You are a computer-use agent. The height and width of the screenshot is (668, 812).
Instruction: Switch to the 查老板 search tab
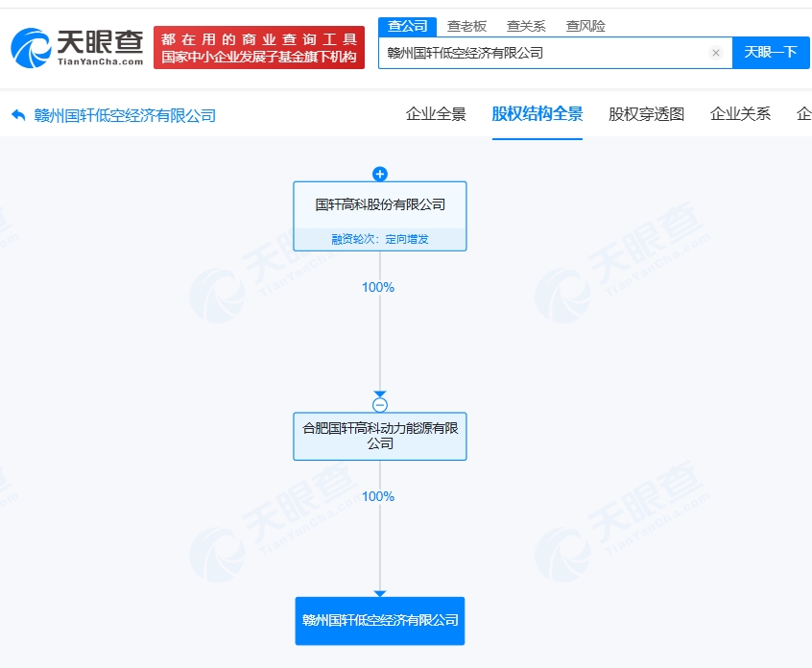[466, 26]
